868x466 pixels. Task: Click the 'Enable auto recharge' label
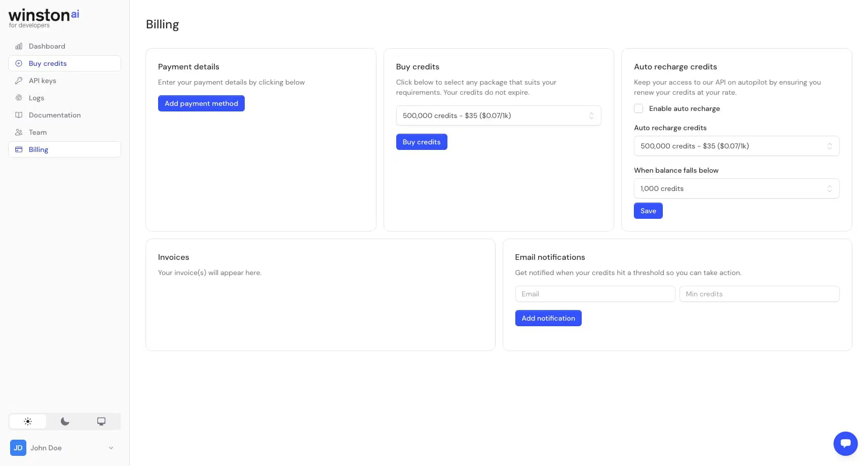[x=684, y=108]
